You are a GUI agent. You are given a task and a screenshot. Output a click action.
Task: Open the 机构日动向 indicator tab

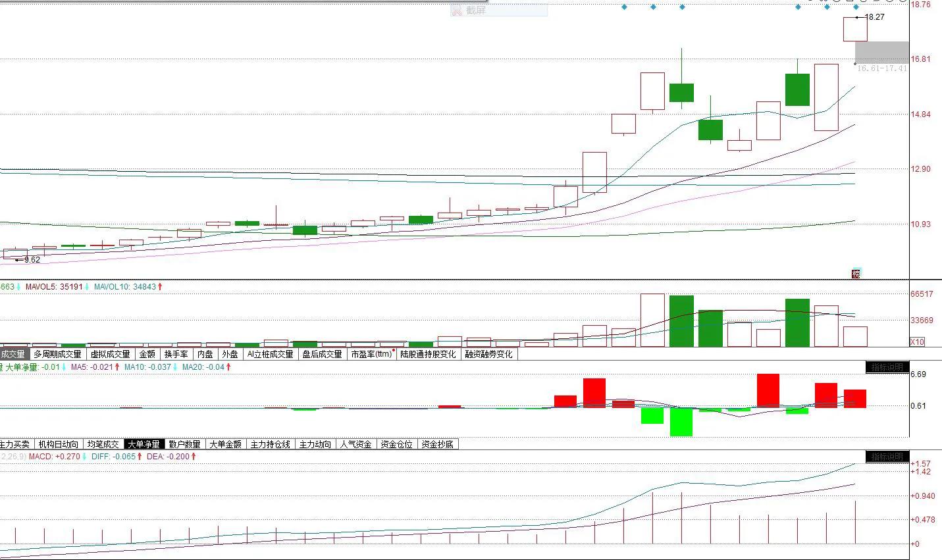pos(59,444)
